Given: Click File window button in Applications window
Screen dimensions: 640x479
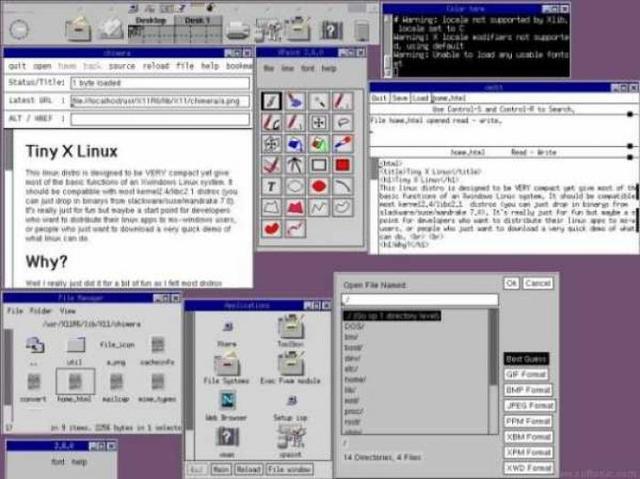Looking at the screenshot, I should [289, 470].
